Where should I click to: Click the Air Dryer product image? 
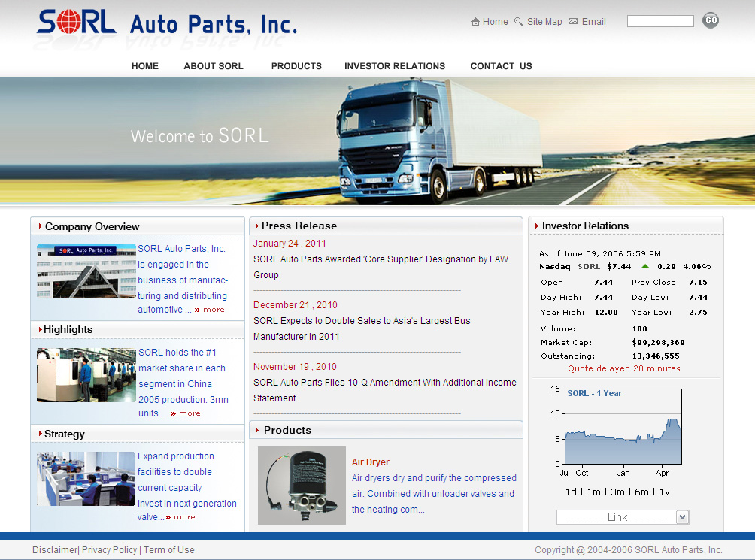pyautogui.click(x=302, y=486)
